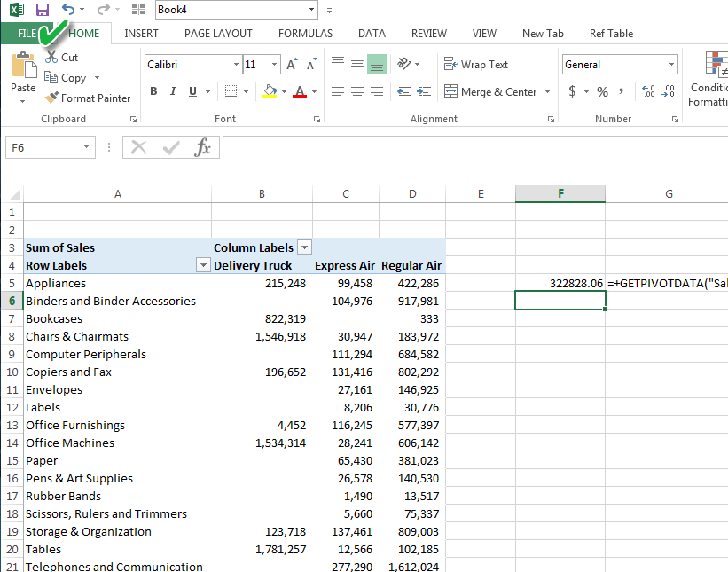
Task: Apply bold formatting
Action: [153, 91]
